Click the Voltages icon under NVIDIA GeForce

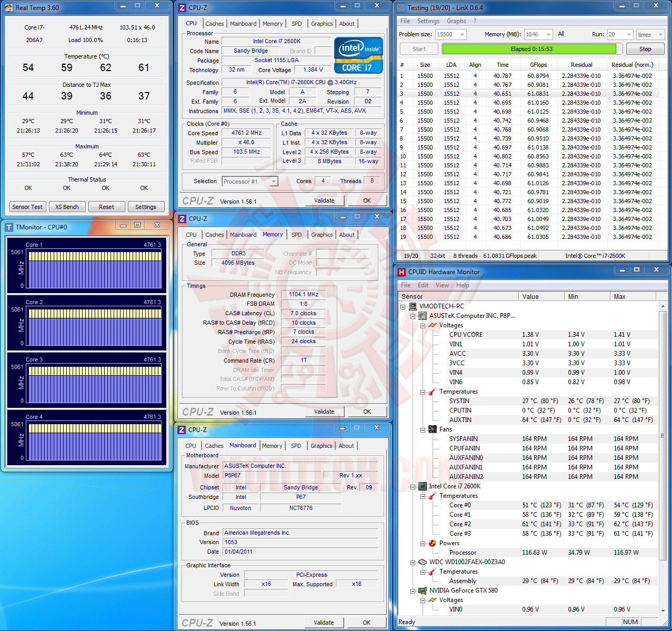(x=433, y=600)
